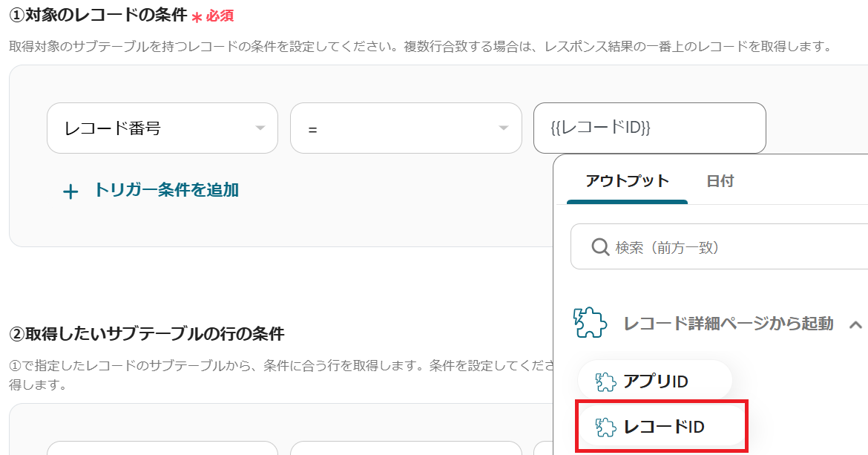Click the puzzle icon on the レコードID chip
Screen dimensions: 868x455
click(x=605, y=428)
